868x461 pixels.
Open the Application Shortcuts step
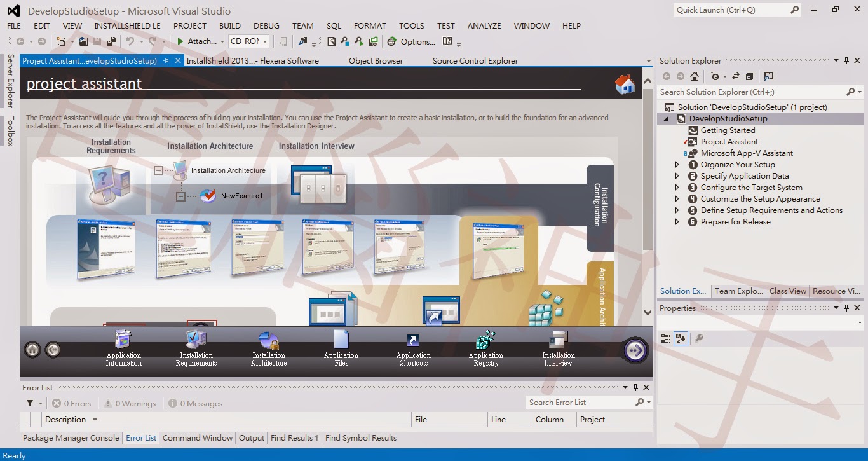414,348
